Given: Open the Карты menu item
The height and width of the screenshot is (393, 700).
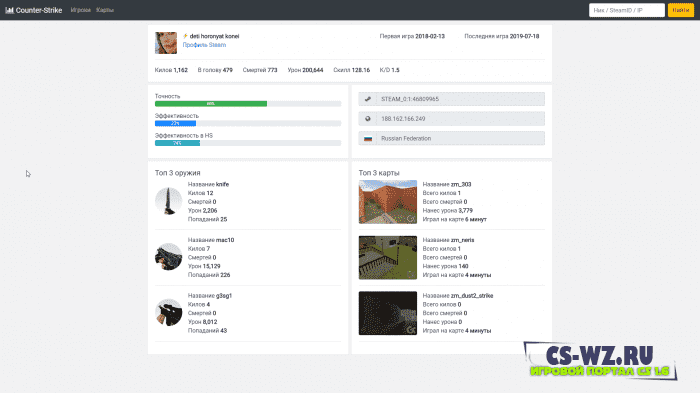Looking at the screenshot, I should pos(105,10).
